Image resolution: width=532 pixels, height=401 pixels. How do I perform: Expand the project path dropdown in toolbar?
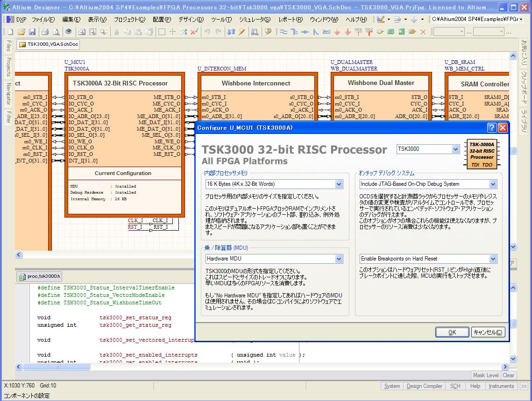pyautogui.click(x=521, y=19)
